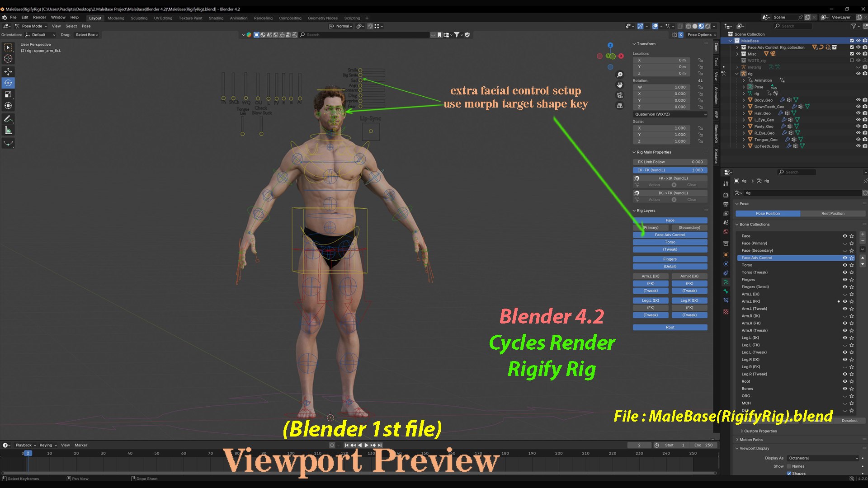The image size is (868, 488).
Task: Open the Output properties tab icon
Action: (x=726, y=204)
